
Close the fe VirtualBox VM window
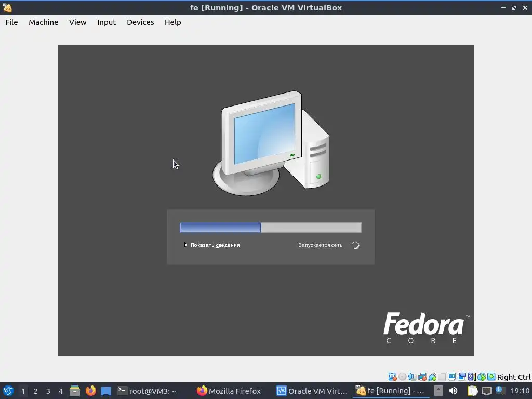[525, 8]
